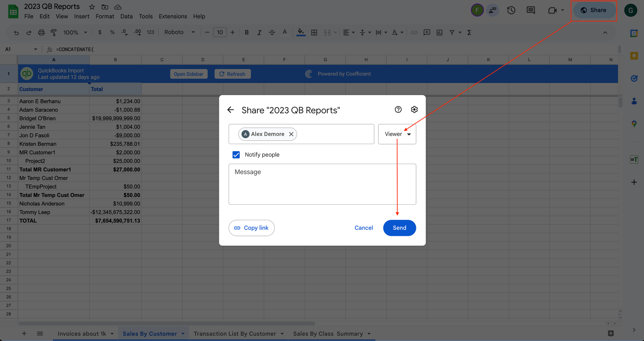Open the 100% zoom dropdown
Image resolution: width=644 pixels, height=341 pixels.
pos(75,33)
